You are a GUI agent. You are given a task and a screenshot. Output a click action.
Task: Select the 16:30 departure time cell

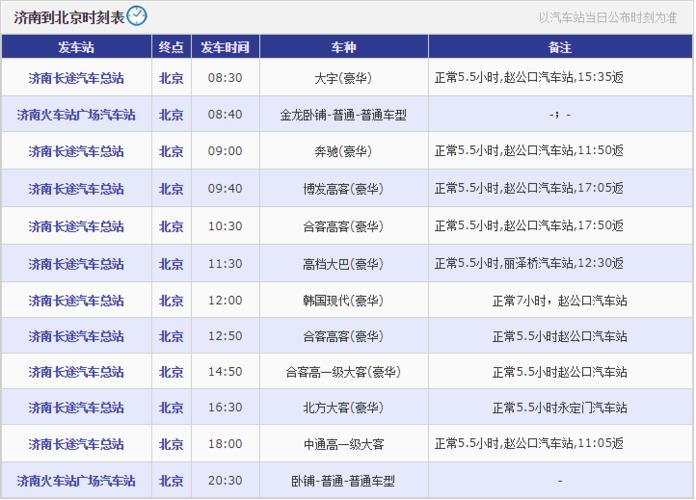pyautogui.click(x=225, y=407)
